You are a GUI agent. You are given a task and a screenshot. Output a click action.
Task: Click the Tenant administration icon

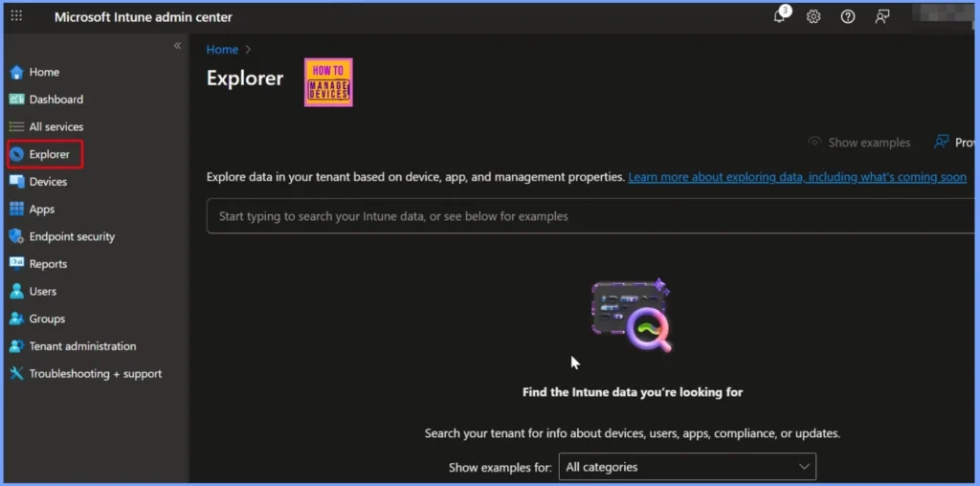[x=16, y=346]
